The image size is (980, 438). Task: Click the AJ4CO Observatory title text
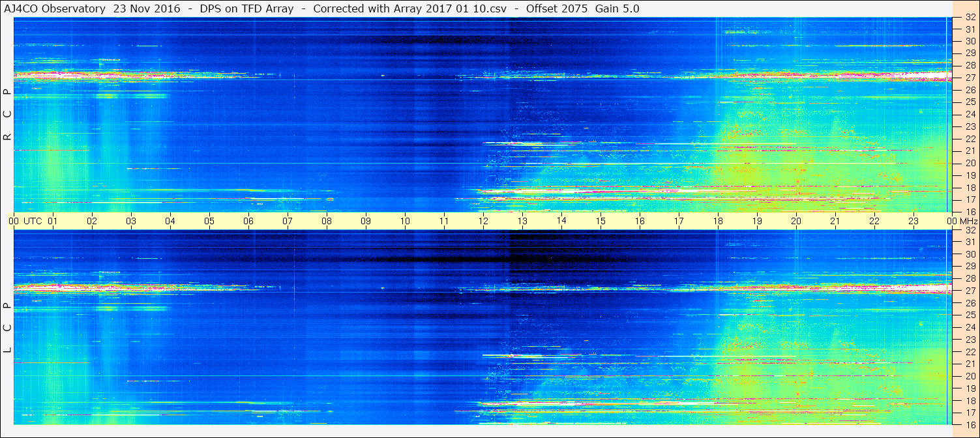click(54, 8)
